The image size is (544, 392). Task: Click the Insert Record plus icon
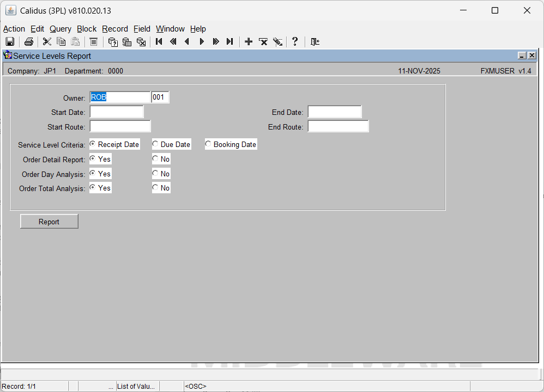tap(249, 42)
